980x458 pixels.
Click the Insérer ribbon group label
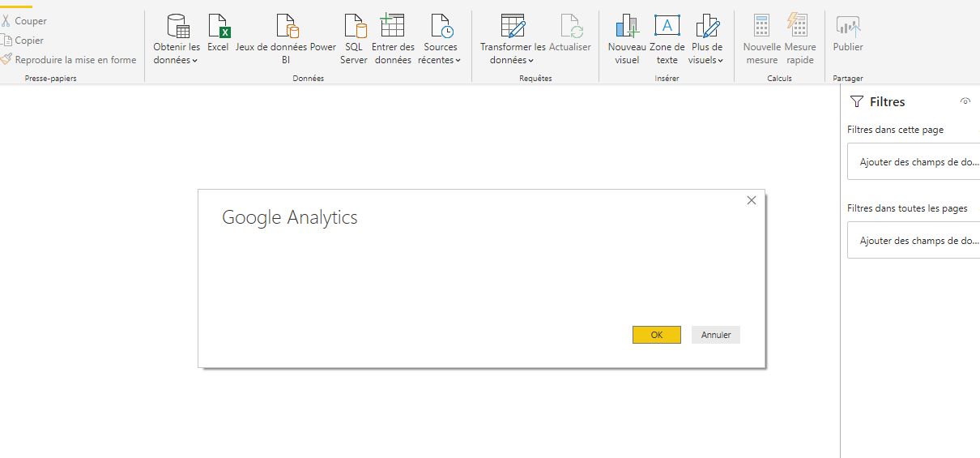coord(667,79)
